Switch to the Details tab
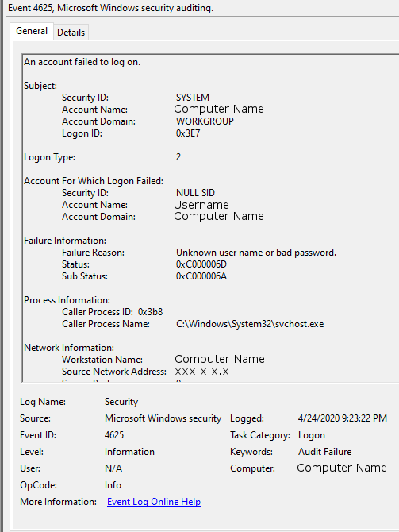Screen dimensions: 399x532 [x=71, y=33]
